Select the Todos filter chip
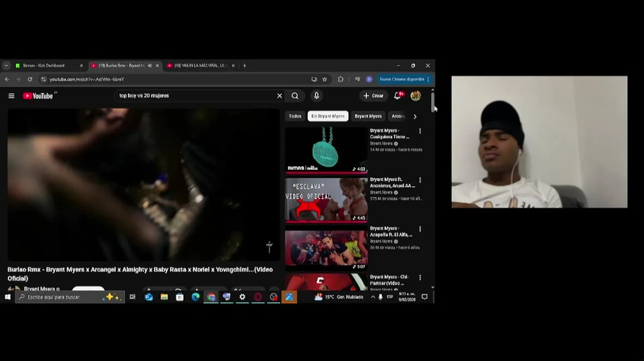 (x=295, y=116)
